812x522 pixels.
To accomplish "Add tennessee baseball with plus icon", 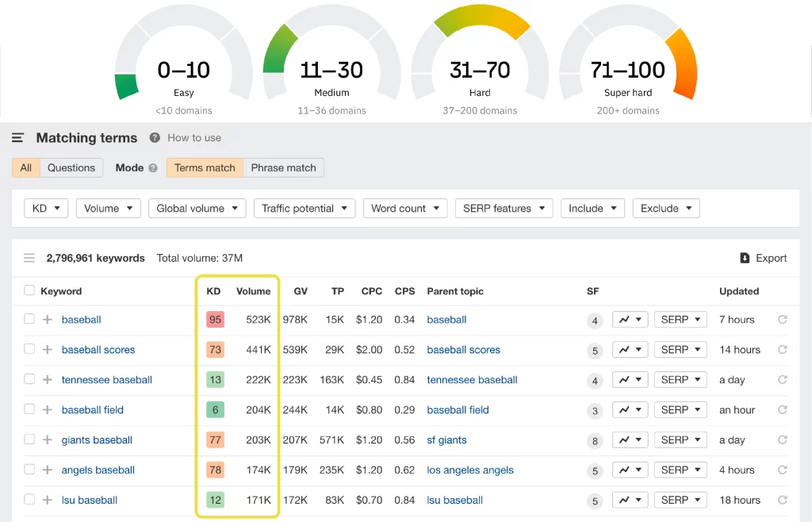I will coord(47,379).
